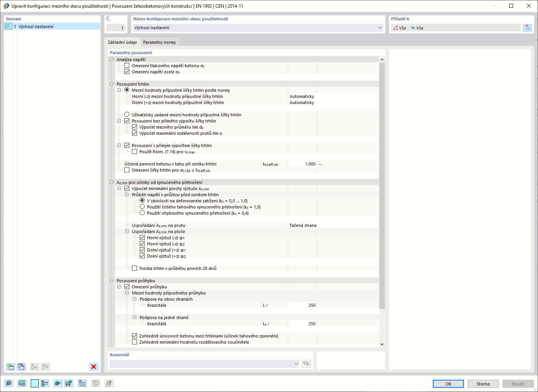Click the first Vše label in Přiřadit k
This screenshot has width=538, height=392.
pos(403,28)
